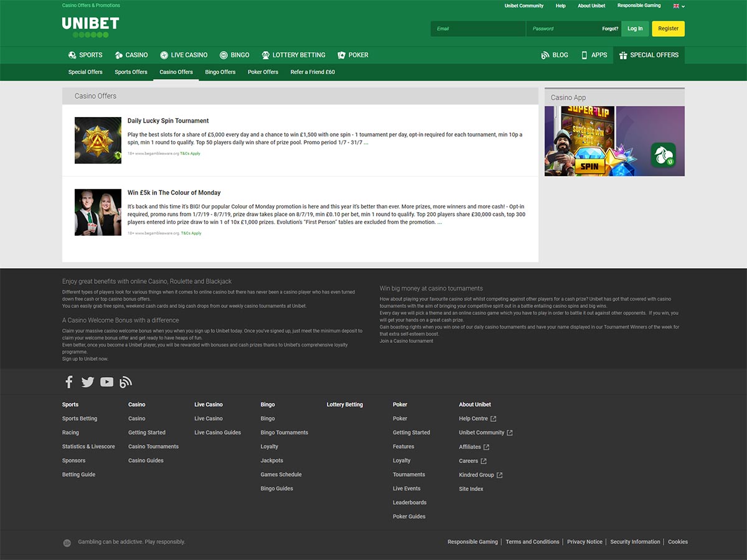Click the external link icon beside Kindred Group
Screen dimensions: 747x560
click(x=500, y=475)
